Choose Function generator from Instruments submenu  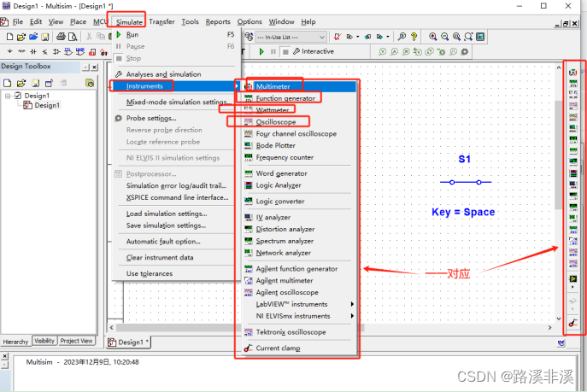(x=299, y=98)
